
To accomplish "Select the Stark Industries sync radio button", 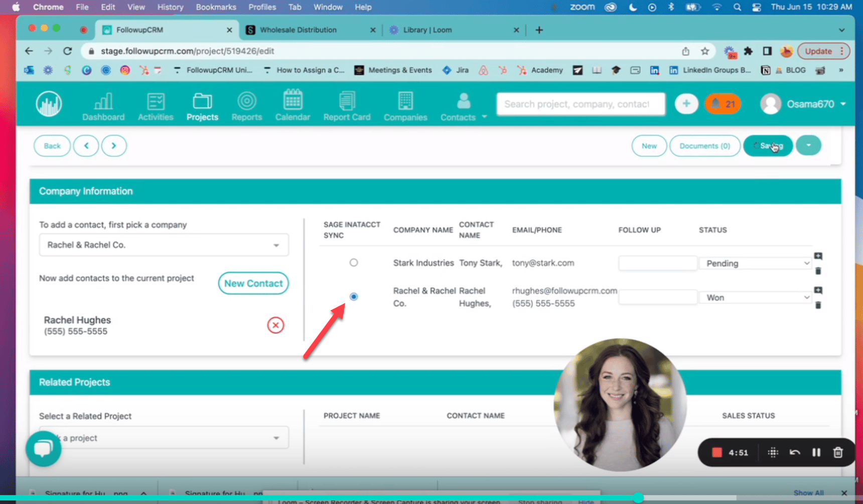I will click(x=354, y=262).
